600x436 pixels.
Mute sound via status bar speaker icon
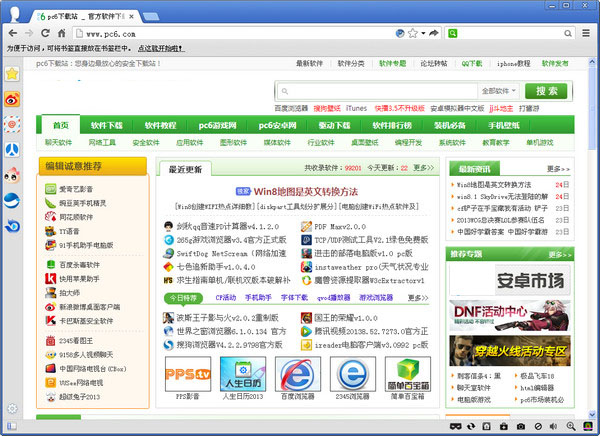553,426
